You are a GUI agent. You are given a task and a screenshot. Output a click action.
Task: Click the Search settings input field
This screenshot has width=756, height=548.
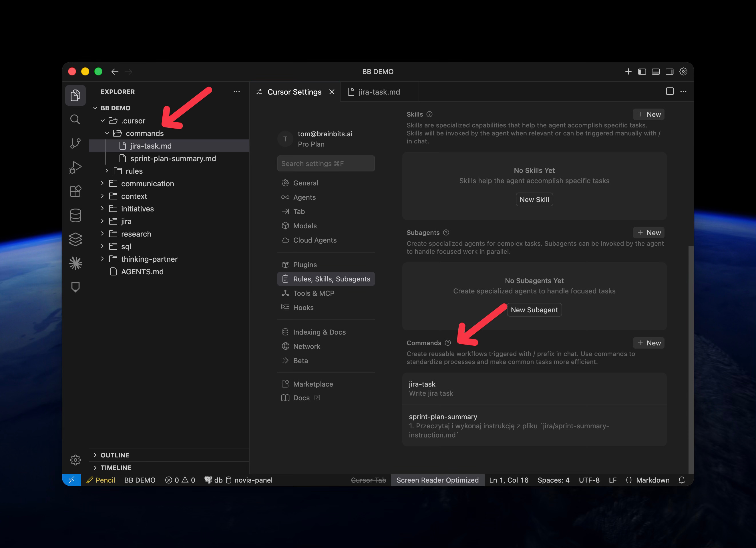click(326, 163)
